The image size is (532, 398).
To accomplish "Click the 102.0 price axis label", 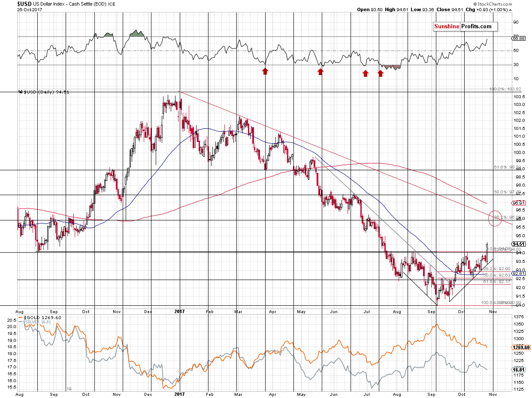I will coord(519,120).
